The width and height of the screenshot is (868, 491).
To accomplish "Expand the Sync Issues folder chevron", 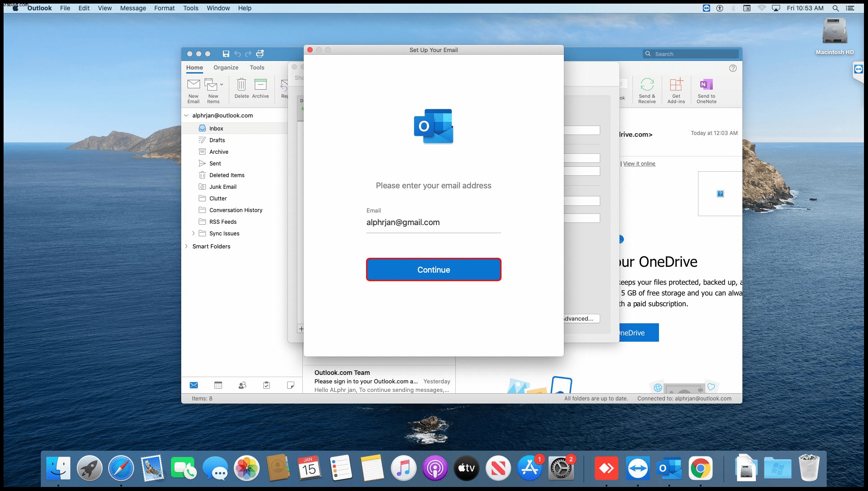I will [x=193, y=233].
